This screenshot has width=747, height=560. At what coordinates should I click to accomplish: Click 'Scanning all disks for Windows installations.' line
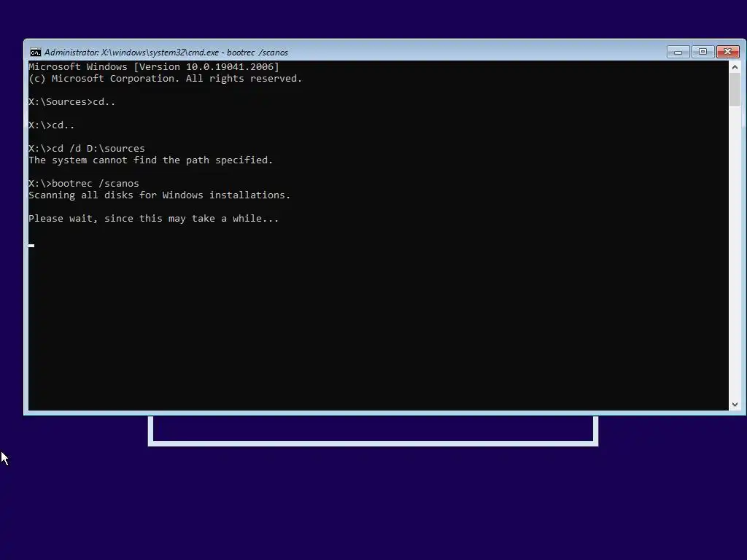click(x=160, y=195)
